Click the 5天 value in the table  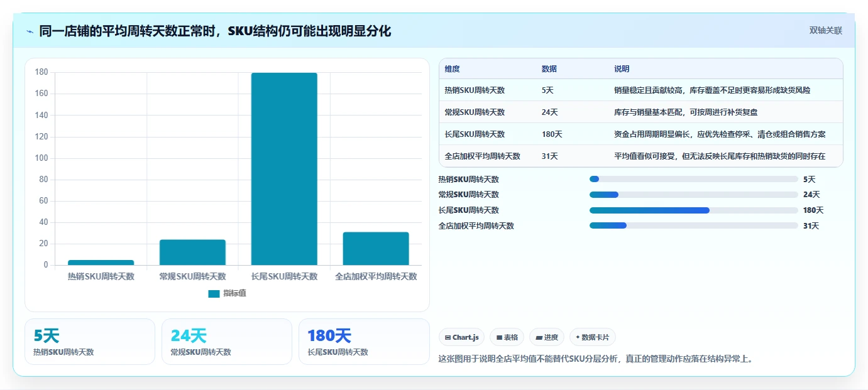click(547, 90)
